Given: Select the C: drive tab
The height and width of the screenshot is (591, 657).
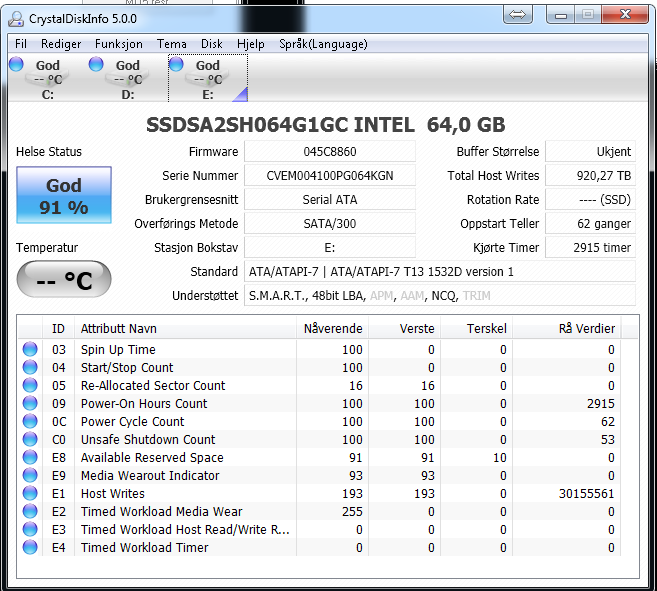Looking at the screenshot, I should coord(48,79).
